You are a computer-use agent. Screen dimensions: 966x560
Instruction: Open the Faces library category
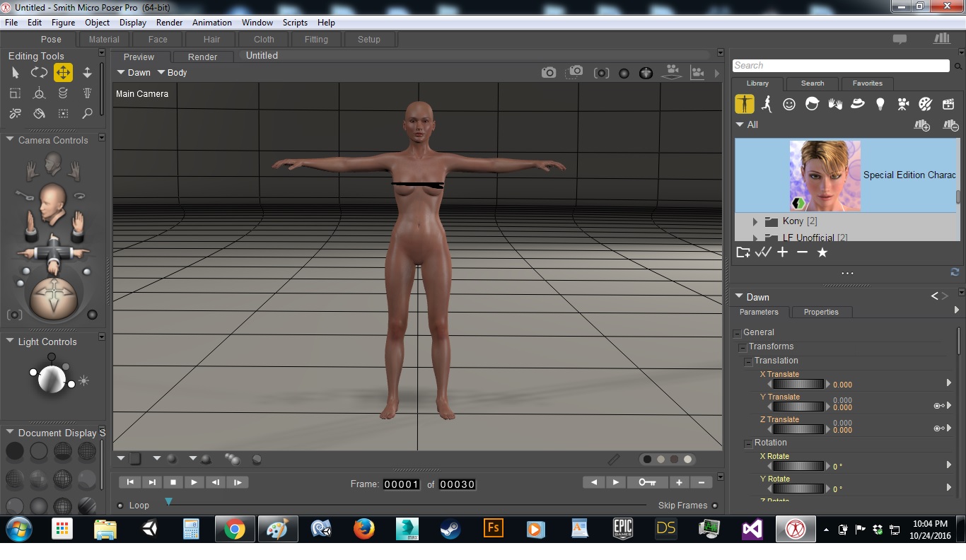[789, 105]
